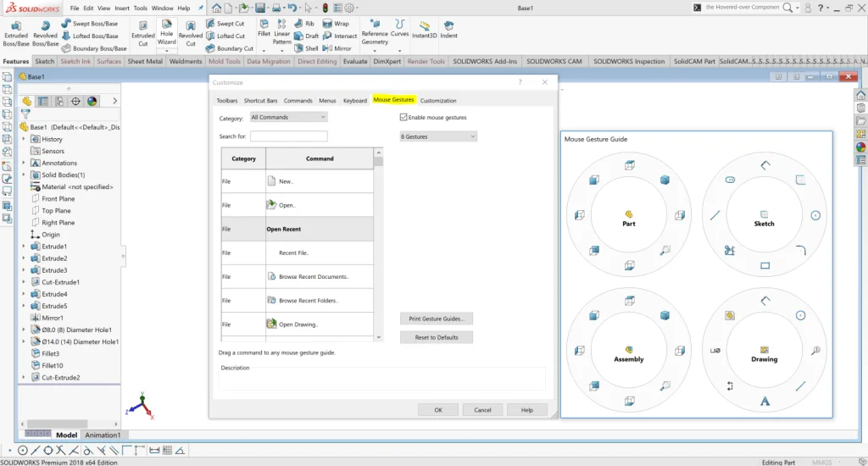Select the Browse Recent Folders command row
This screenshot has height=466, width=868.
point(298,301)
